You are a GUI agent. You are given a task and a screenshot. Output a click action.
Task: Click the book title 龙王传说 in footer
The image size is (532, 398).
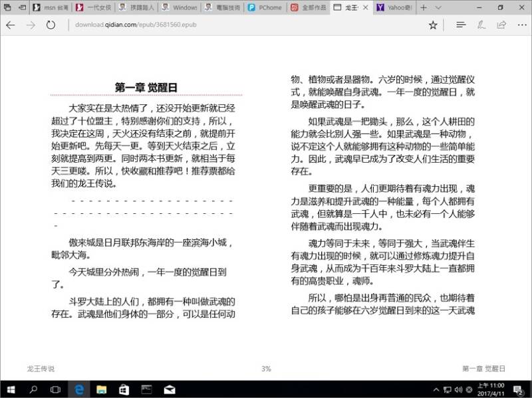41,369
